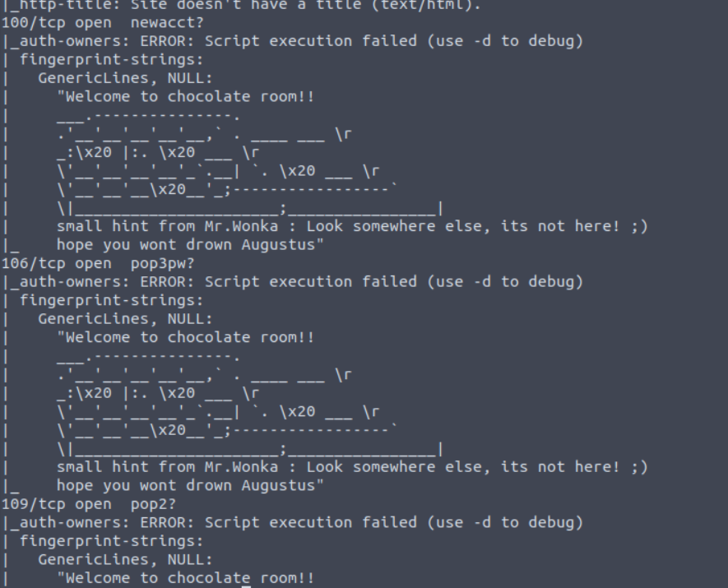Click the '106/tcp open pop3pw?' port line
Viewport: 728px width, 588px height.
98,264
